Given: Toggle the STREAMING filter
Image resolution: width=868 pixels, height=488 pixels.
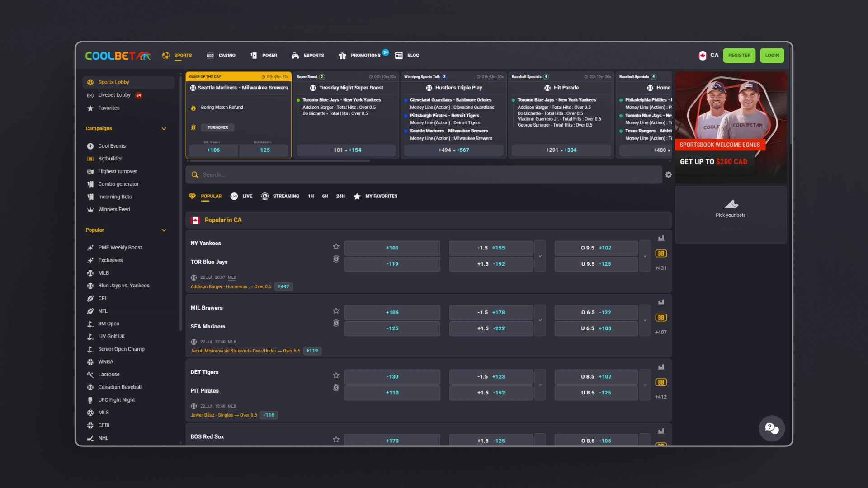Looking at the screenshot, I should [x=280, y=196].
